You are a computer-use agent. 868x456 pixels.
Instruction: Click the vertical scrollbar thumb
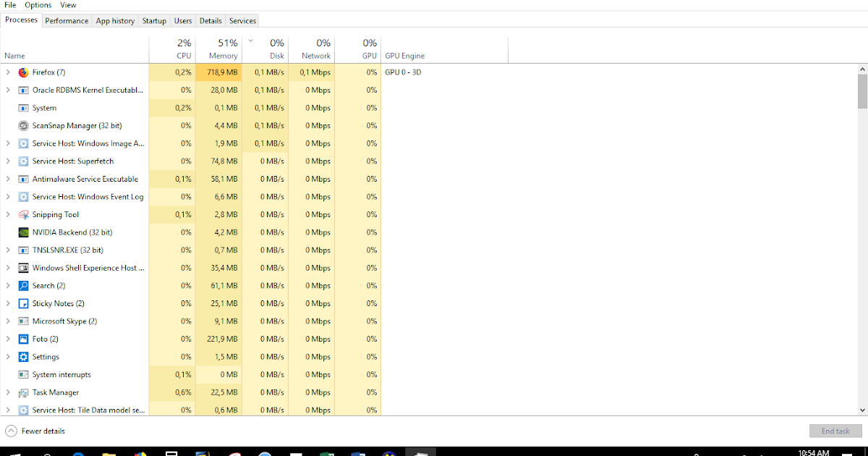tap(862, 91)
